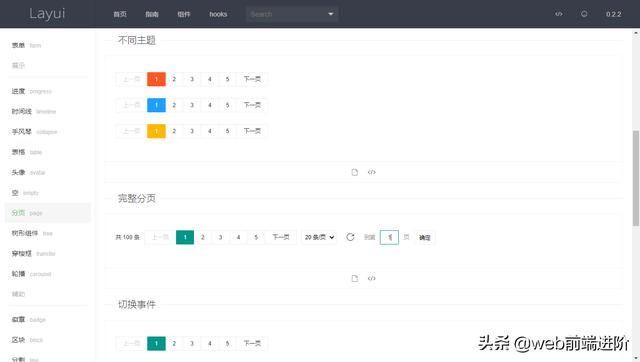This screenshot has width=640, height=362.
Task: Click 下一页 in orange-theme pagination
Action: click(x=252, y=79)
